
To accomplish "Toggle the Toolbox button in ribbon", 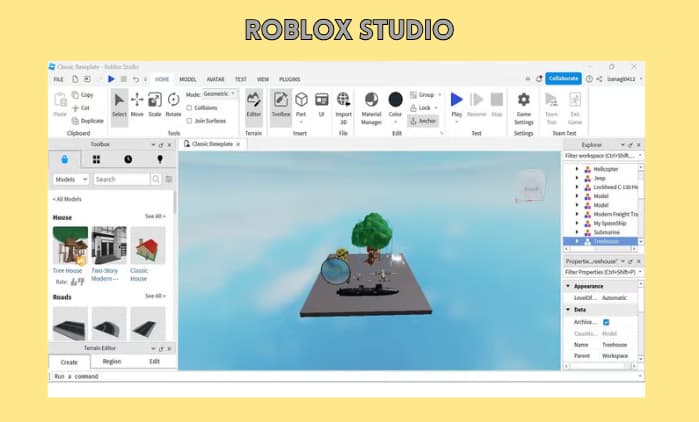I will pos(281,106).
